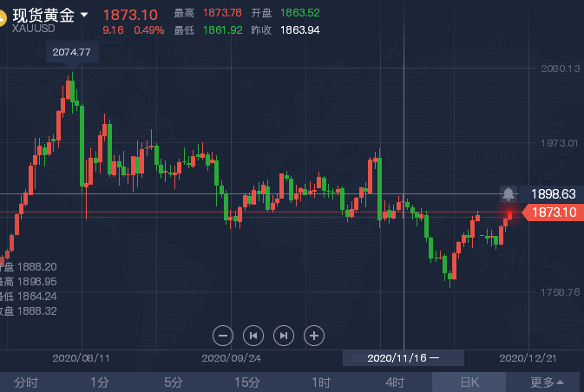The height and width of the screenshot is (392, 584).
Task: Choose the 1时 timeframe tab
Action: (x=321, y=382)
